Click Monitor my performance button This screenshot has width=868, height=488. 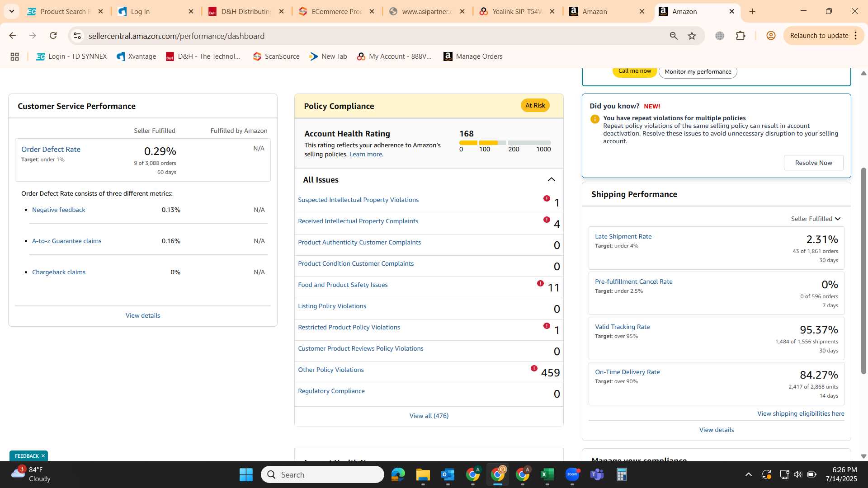point(698,72)
